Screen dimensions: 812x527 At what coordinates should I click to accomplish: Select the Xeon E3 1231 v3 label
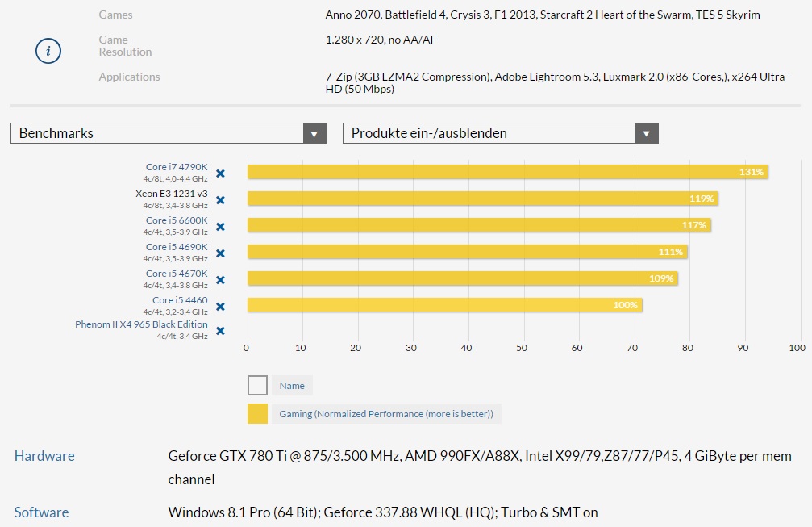[172, 193]
